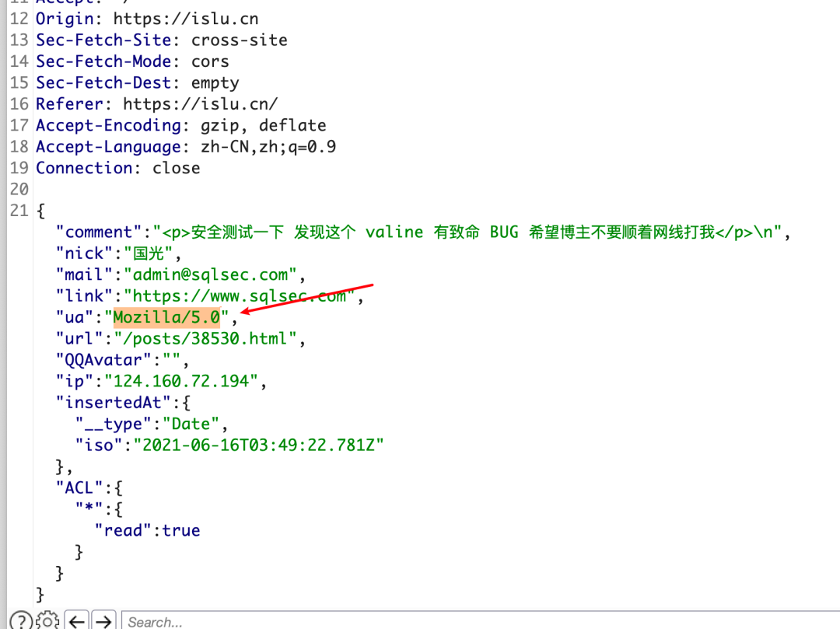Click the "comment" JSON key
This screenshot has height=629, width=840.
(x=99, y=232)
